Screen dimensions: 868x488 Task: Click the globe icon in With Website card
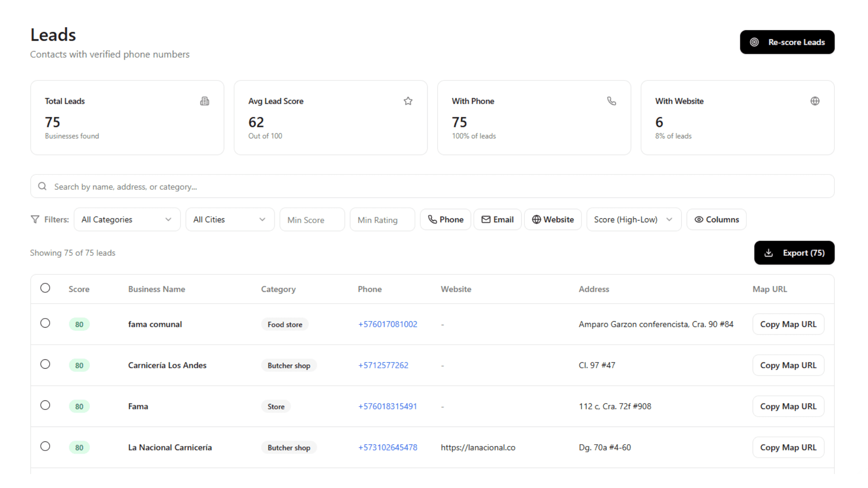pos(815,101)
